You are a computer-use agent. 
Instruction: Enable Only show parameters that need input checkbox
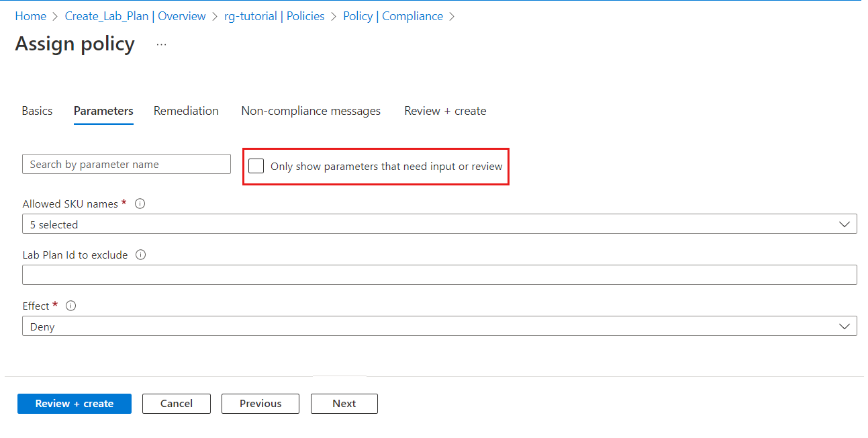(x=256, y=166)
